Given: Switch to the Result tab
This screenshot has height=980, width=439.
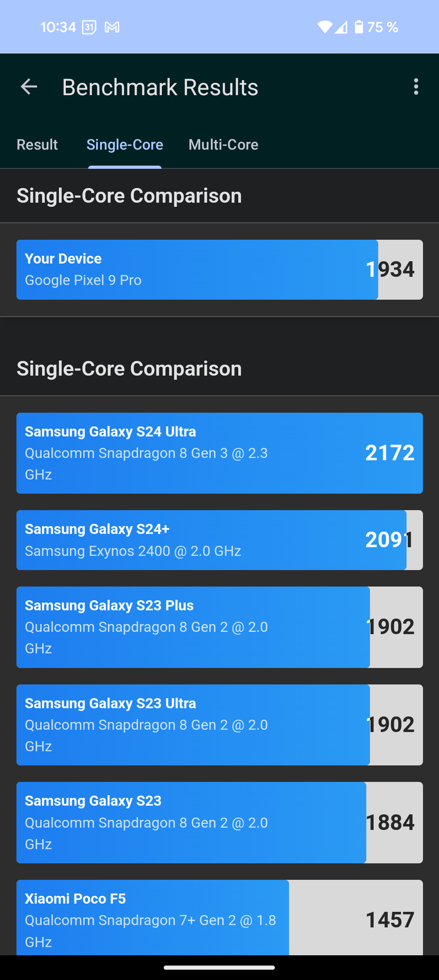Looking at the screenshot, I should coord(37,145).
